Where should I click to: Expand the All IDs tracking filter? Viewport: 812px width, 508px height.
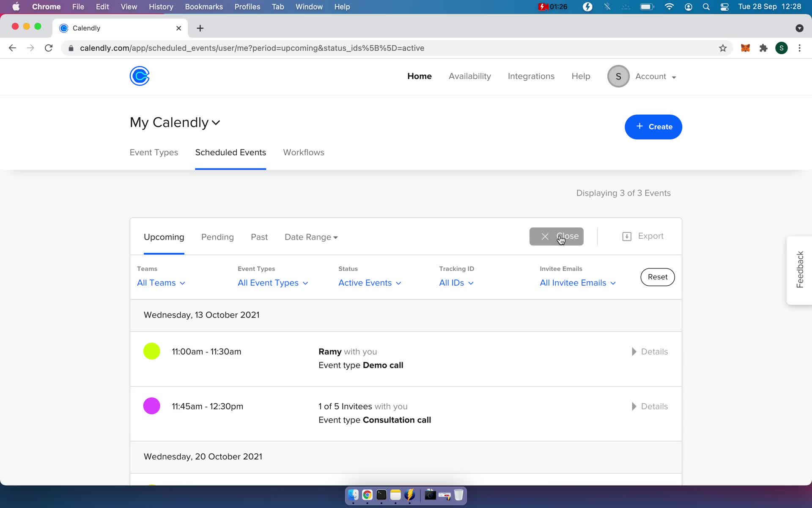click(x=456, y=283)
